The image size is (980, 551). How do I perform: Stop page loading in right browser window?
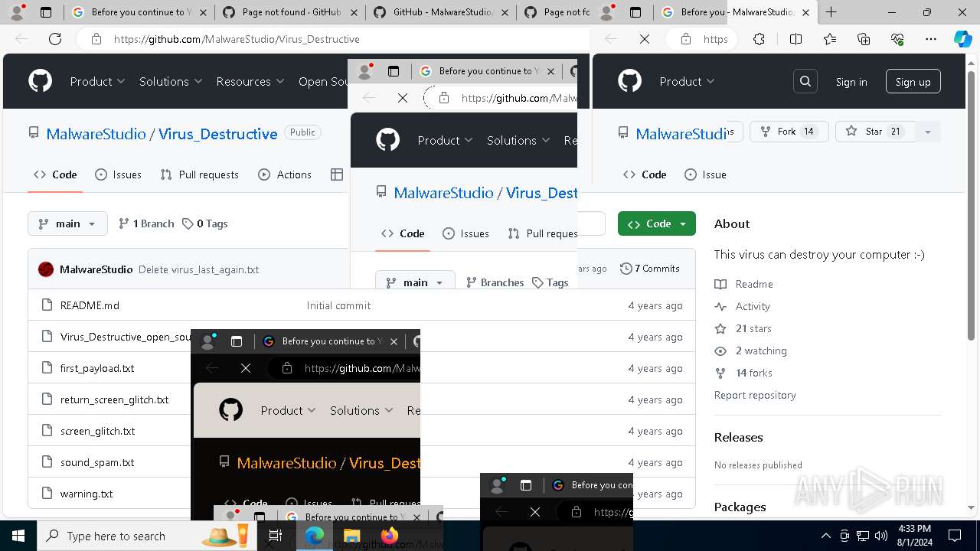click(645, 39)
